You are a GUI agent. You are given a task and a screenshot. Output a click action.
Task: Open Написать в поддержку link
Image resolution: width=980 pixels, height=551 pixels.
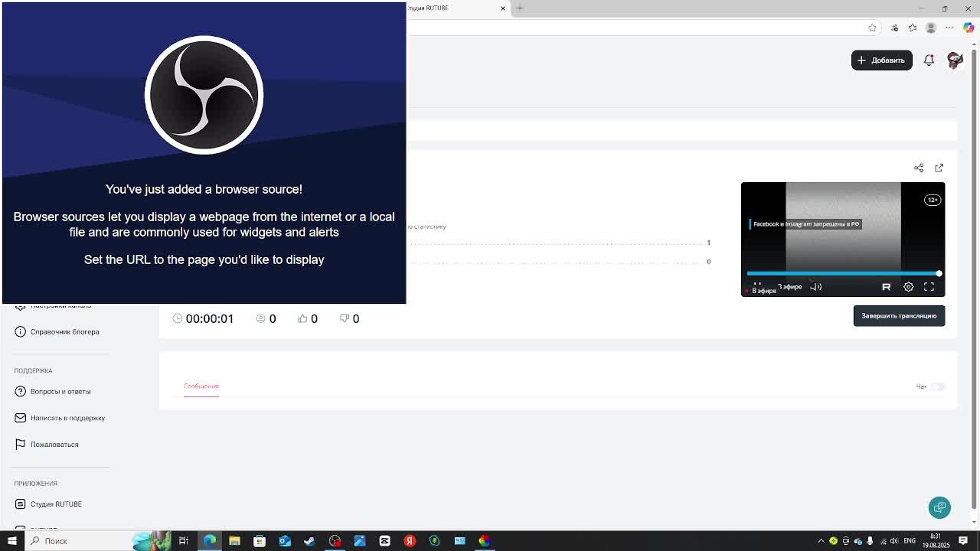67,418
